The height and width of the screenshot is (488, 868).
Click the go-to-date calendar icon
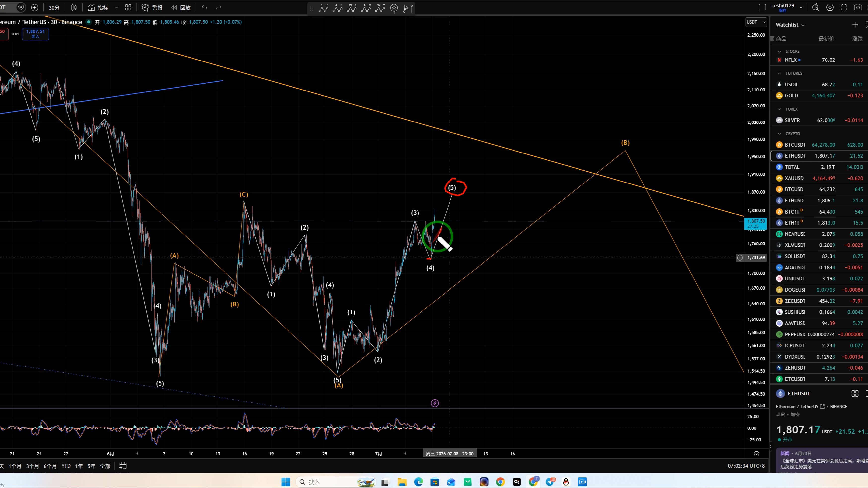123,466
